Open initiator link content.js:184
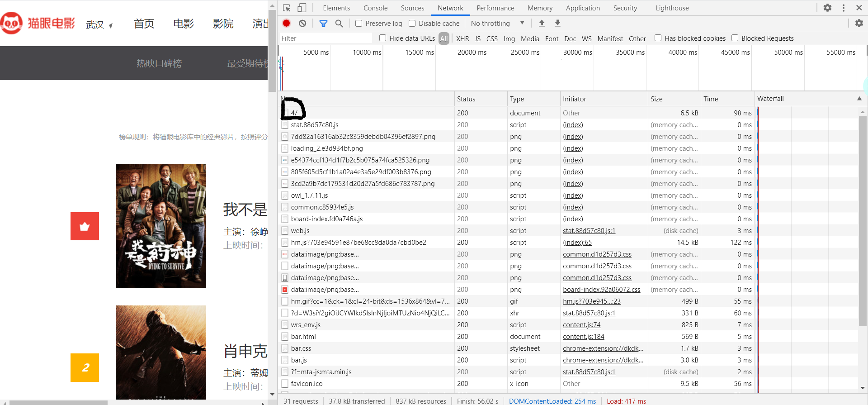This screenshot has width=868, height=405. pos(583,337)
